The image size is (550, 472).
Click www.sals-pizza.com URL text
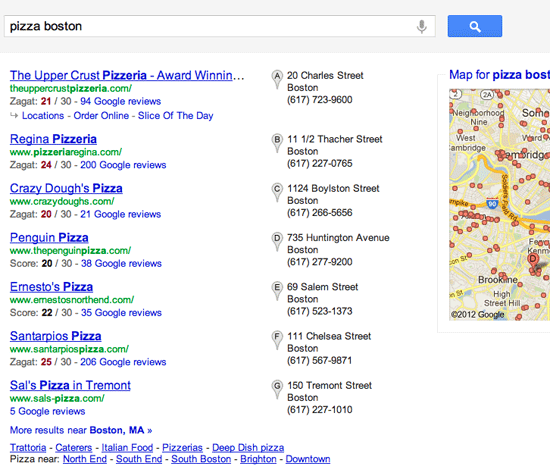[57, 398]
